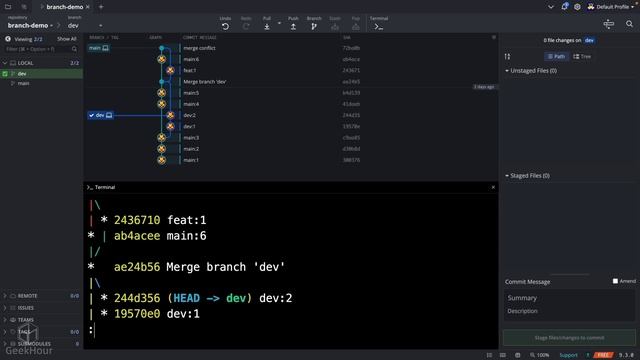Click the main:1 commit node avatar
Screen dimensions: 640x360
(x=162, y=160)
